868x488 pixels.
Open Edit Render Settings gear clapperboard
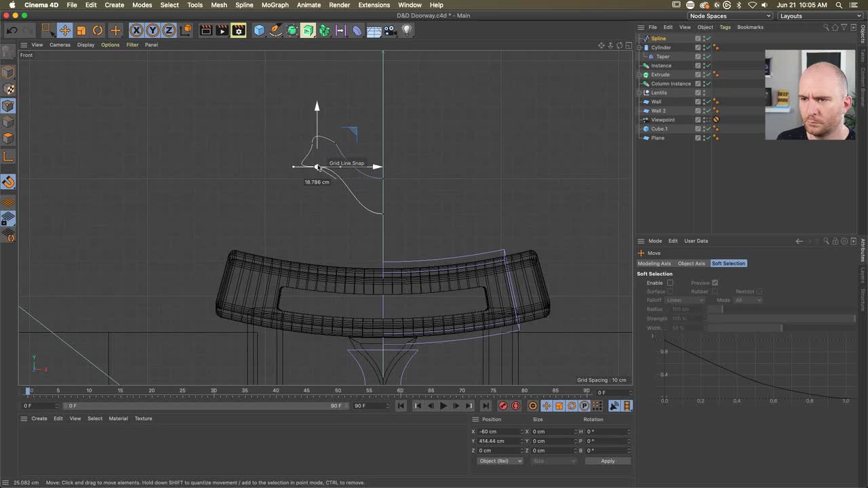[238, 30]
